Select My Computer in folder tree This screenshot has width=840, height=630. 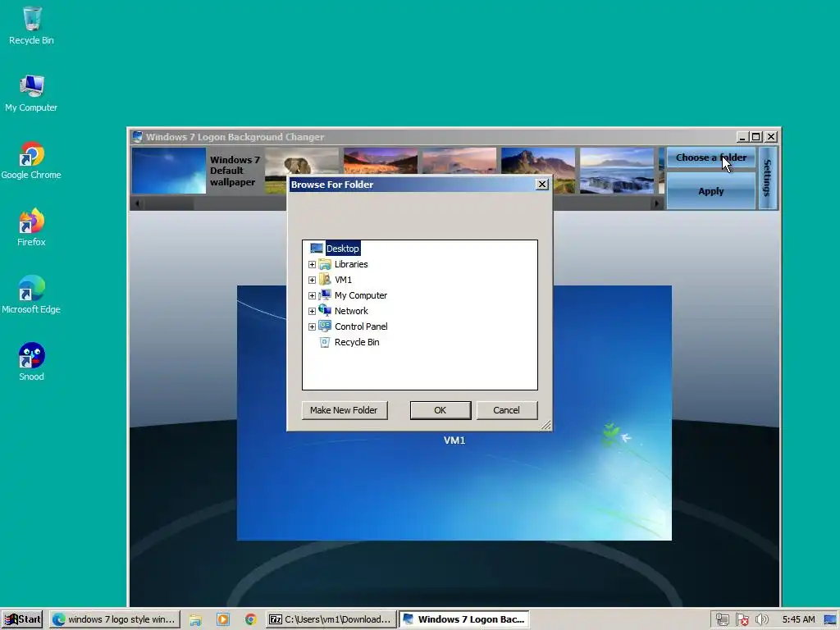coord(361,295)
